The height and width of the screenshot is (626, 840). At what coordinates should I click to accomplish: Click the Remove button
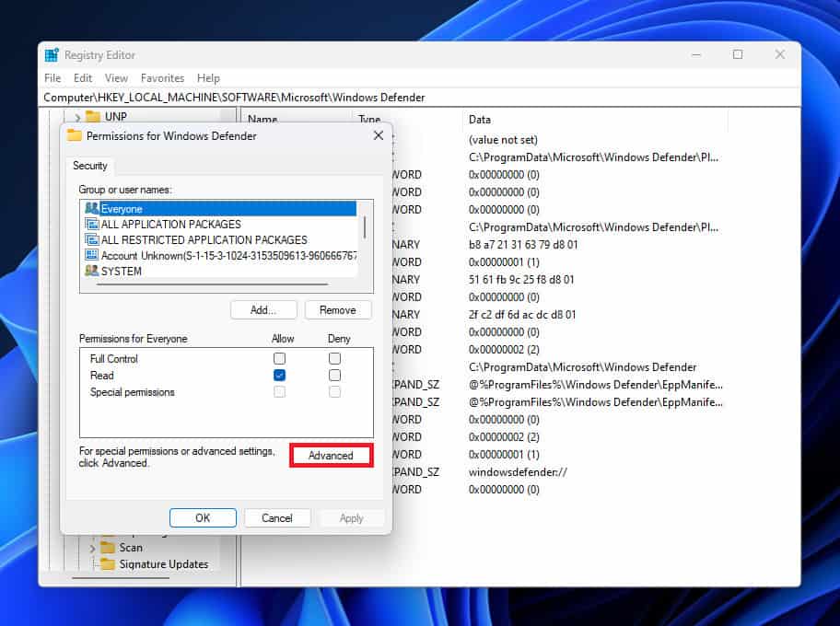point(337,310)
